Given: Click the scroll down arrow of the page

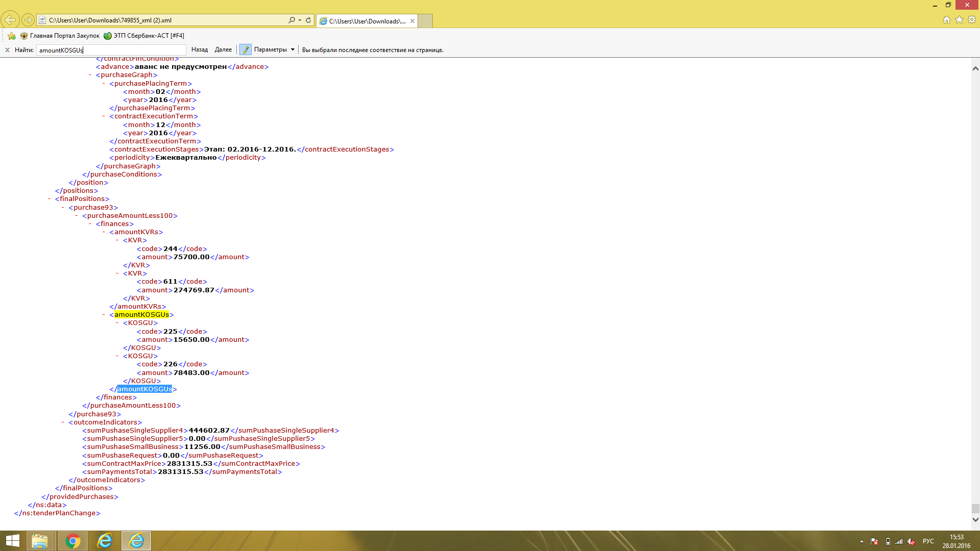Looking at the screenshot, I should 975,519.
